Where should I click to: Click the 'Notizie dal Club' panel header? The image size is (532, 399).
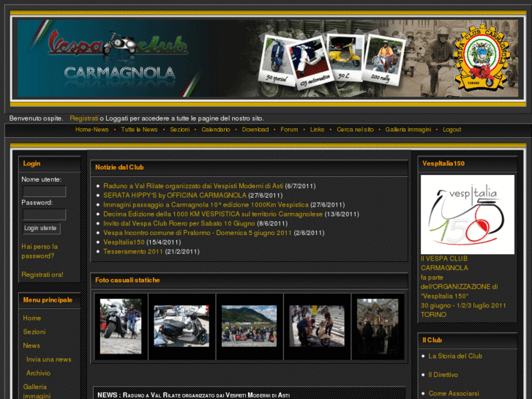click(x=250, y=167)
